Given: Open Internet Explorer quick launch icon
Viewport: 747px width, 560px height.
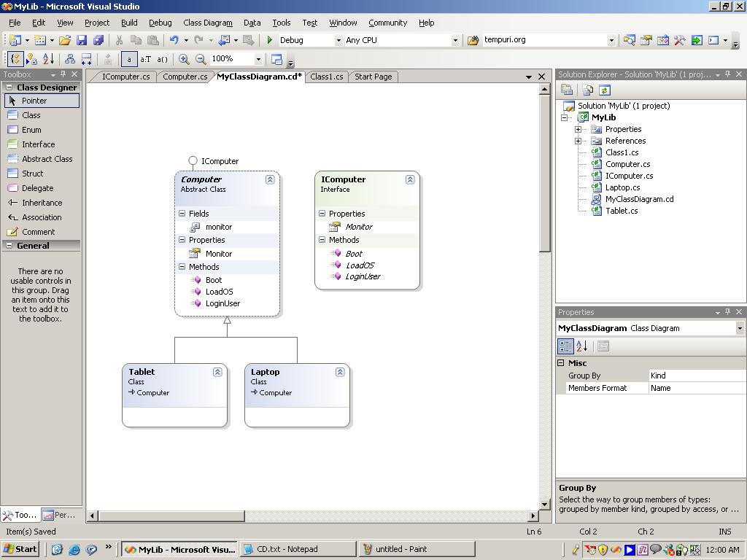Looking at the screenshot, I should point(74,550).
